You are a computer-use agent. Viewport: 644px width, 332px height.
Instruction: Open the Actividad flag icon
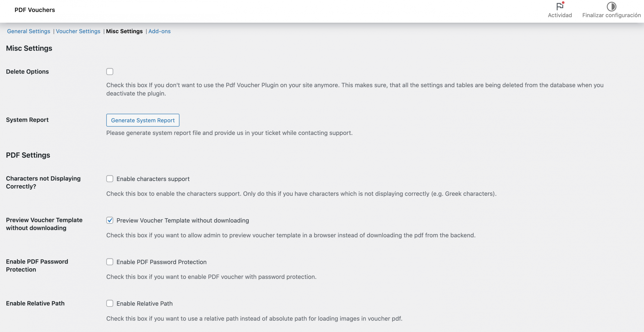tap(560, 6)
